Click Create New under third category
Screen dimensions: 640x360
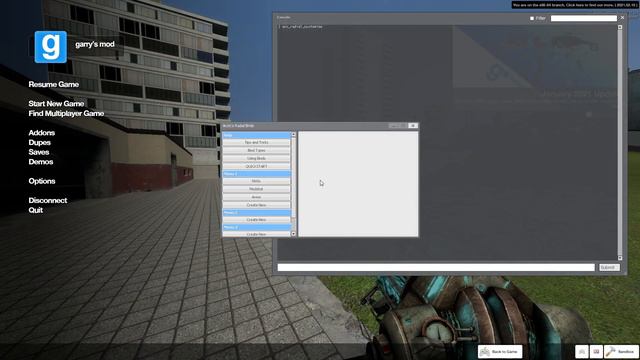[x=256, y=220]
